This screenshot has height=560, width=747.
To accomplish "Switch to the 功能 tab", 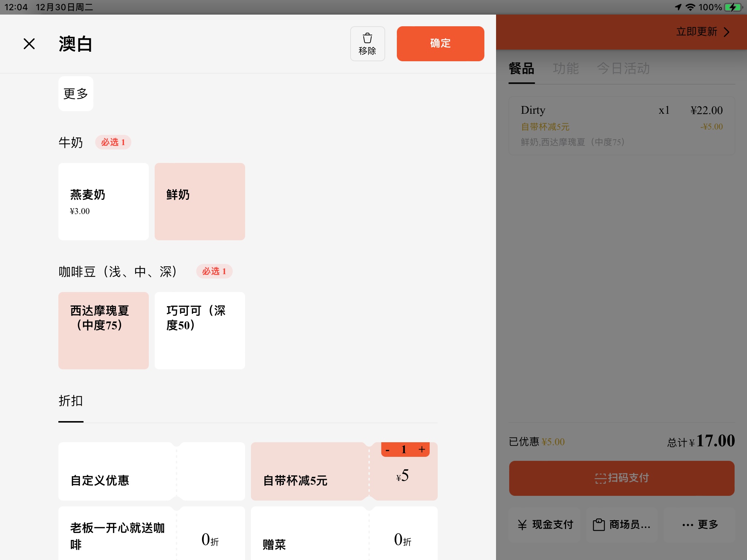I will [x=566, y=69].
